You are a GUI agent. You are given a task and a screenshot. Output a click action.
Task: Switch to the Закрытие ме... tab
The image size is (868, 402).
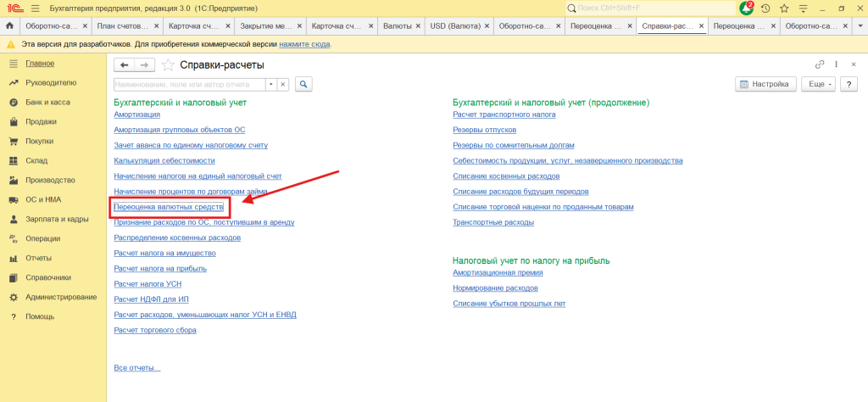[265, 25]
